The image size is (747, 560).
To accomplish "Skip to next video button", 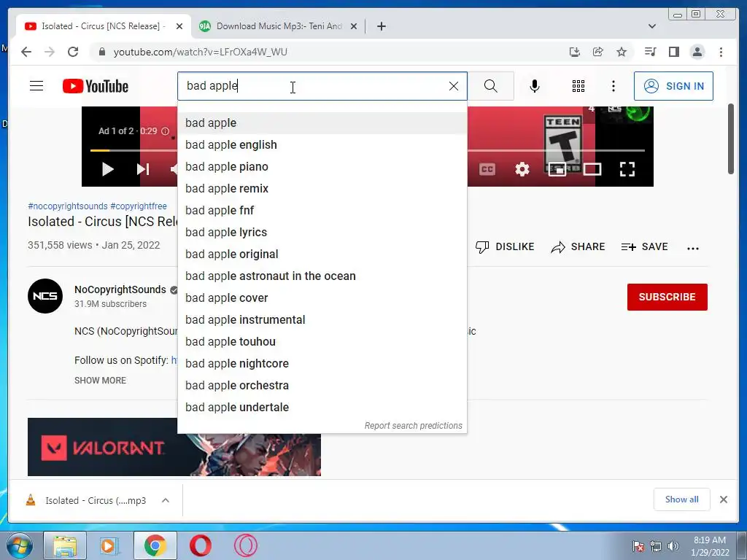I will pos(143,169).
